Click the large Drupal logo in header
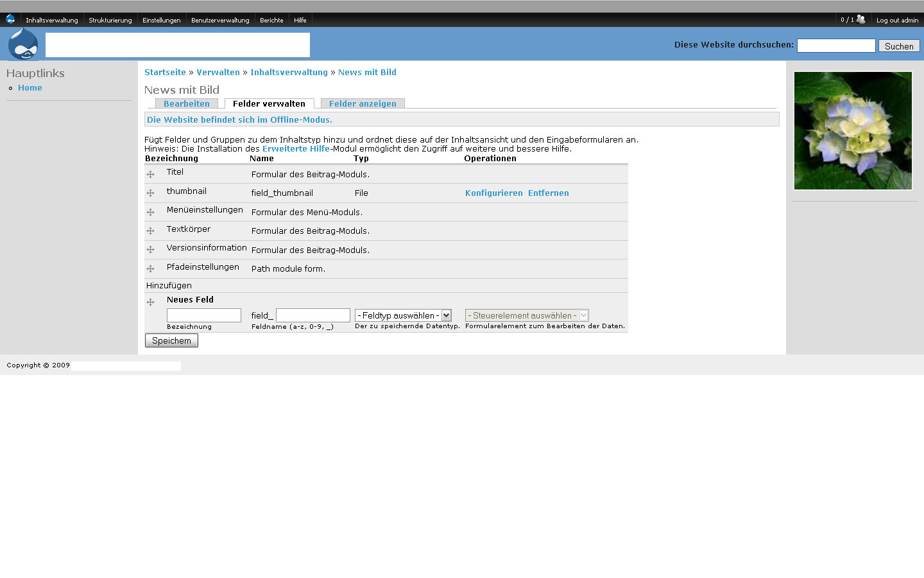924x578 pixels. pos(23,44)
